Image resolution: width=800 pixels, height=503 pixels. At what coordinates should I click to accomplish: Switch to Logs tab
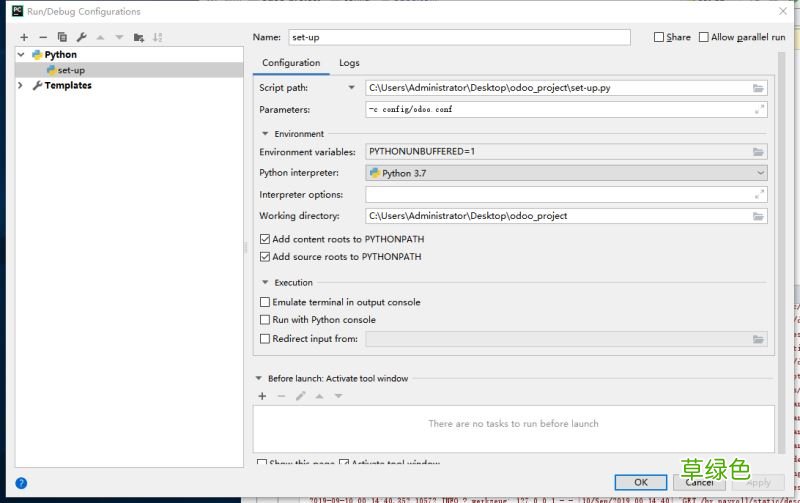tap(349, 63)
